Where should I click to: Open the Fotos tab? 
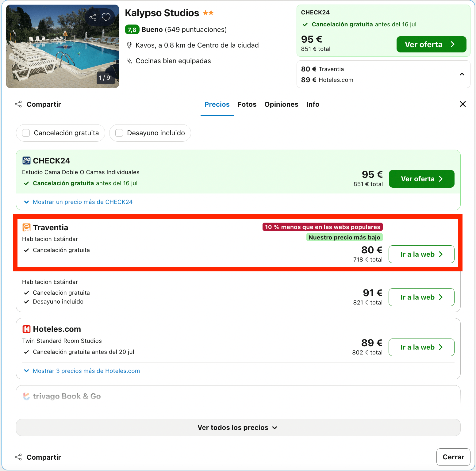(x=247, y=104)
